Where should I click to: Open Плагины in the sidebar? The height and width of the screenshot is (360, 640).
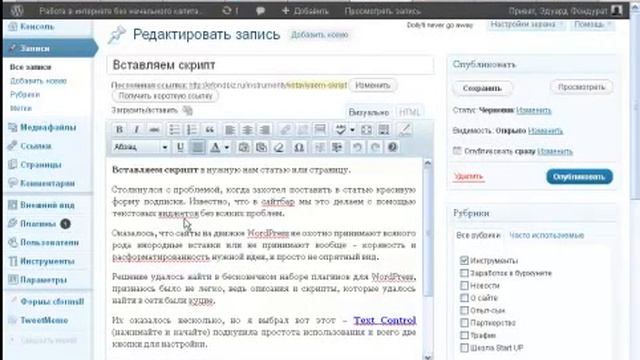pos(38,224)
